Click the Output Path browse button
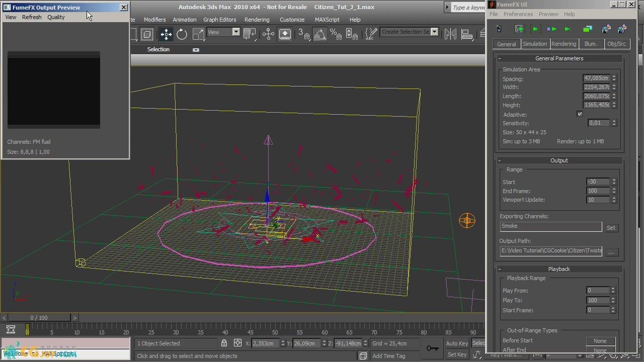The height and width of the screenshot is (362, 644). tap(611, 252)
